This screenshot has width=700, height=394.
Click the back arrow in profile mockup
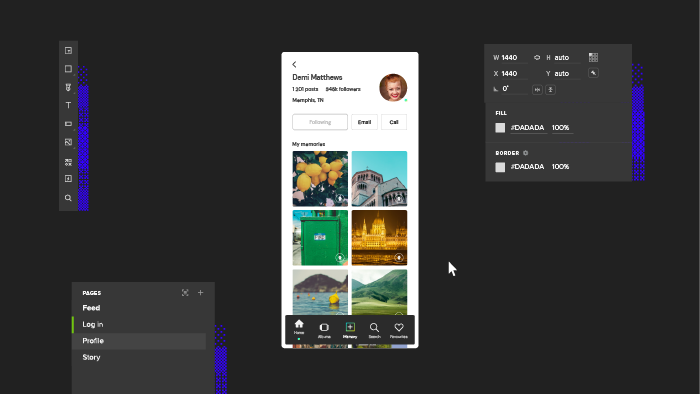coord(294,64)
